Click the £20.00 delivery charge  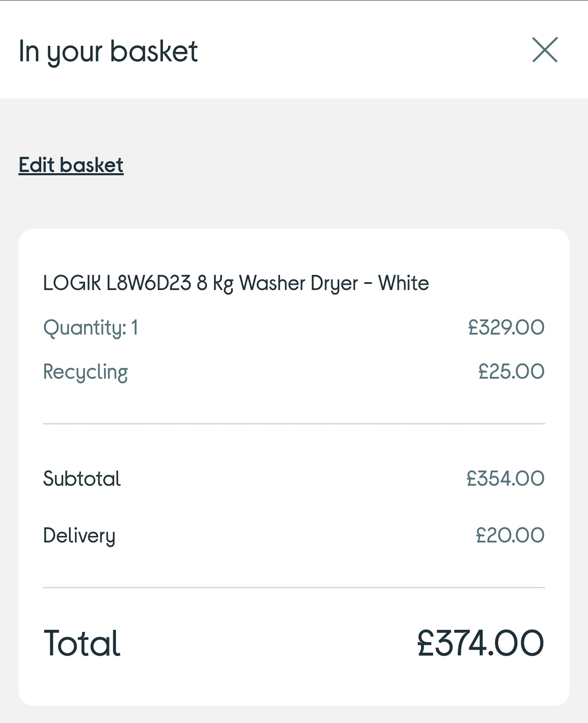(510, 536)
